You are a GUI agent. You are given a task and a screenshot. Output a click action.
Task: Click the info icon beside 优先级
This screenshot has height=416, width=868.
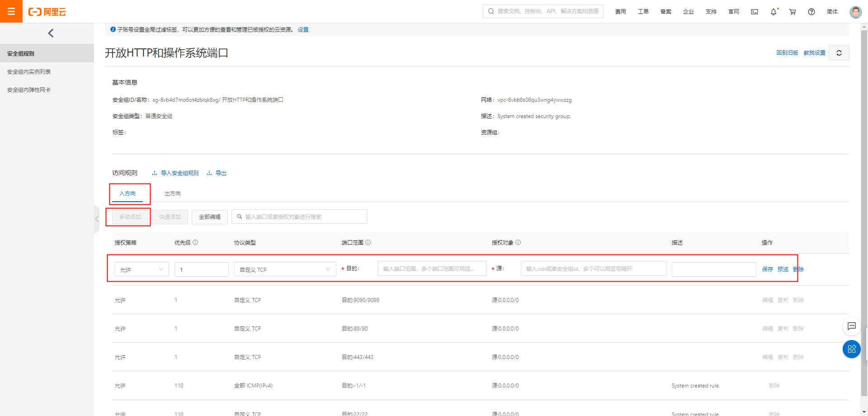(x=195, y=242)
